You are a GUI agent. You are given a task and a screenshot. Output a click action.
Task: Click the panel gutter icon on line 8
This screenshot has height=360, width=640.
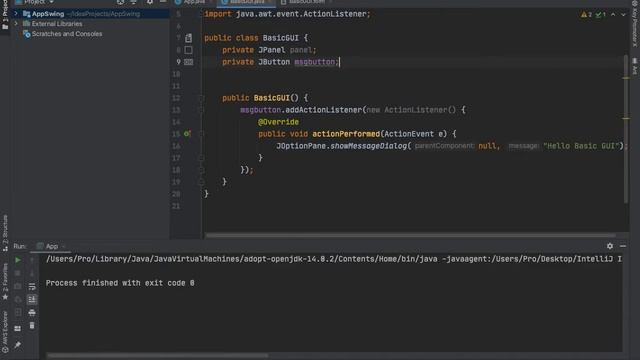pyautogui.click(x=188, y=50)
